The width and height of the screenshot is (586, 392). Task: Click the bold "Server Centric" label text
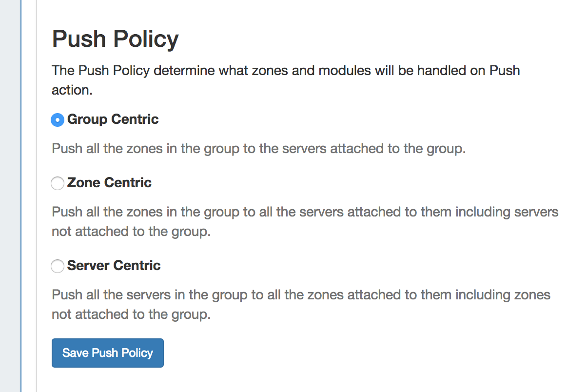tap(114, 266)
